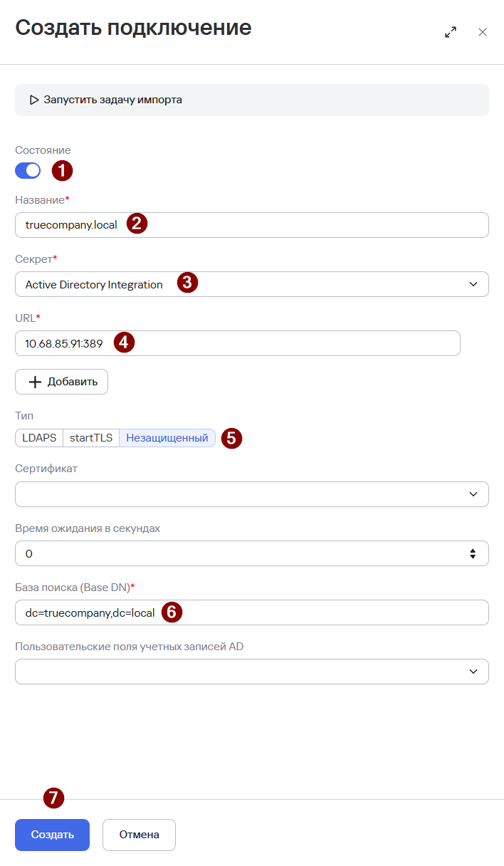Choose the Незащищенный connection type
The image size is (504, 866).
click(167, 438)
